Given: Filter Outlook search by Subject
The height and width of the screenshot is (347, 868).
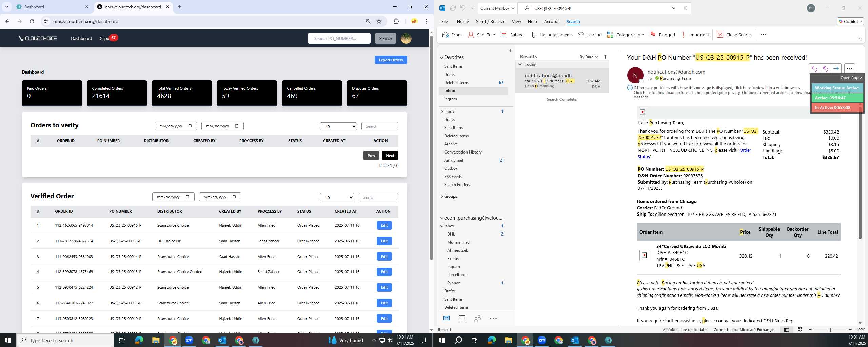Looking at the screenshot, I should (513, 35).
